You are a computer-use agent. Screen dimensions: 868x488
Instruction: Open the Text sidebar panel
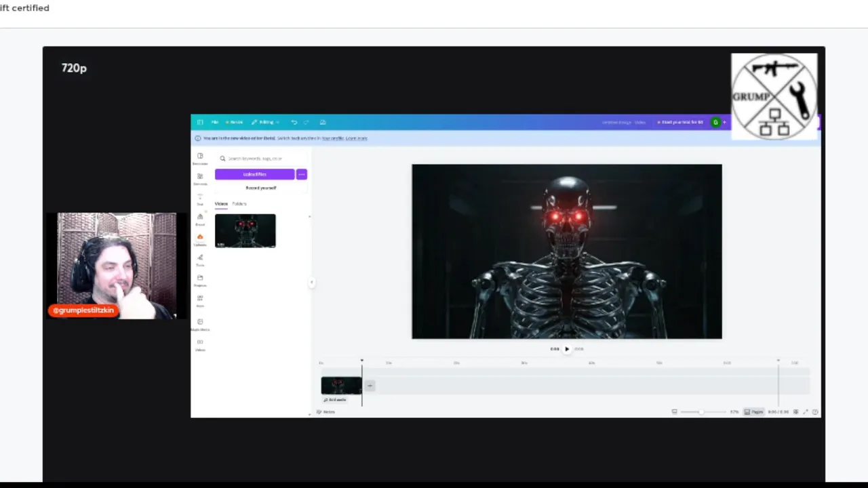200,199
